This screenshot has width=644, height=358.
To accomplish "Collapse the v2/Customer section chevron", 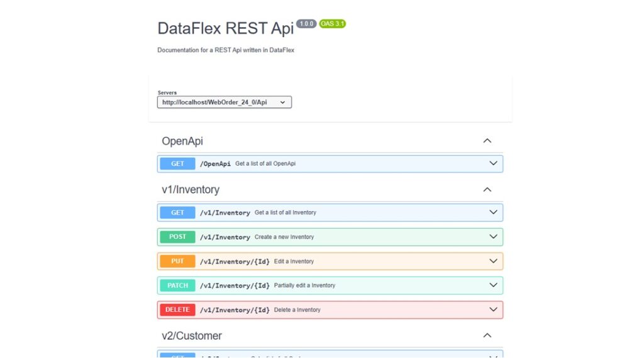I will [x=487, y=335].
